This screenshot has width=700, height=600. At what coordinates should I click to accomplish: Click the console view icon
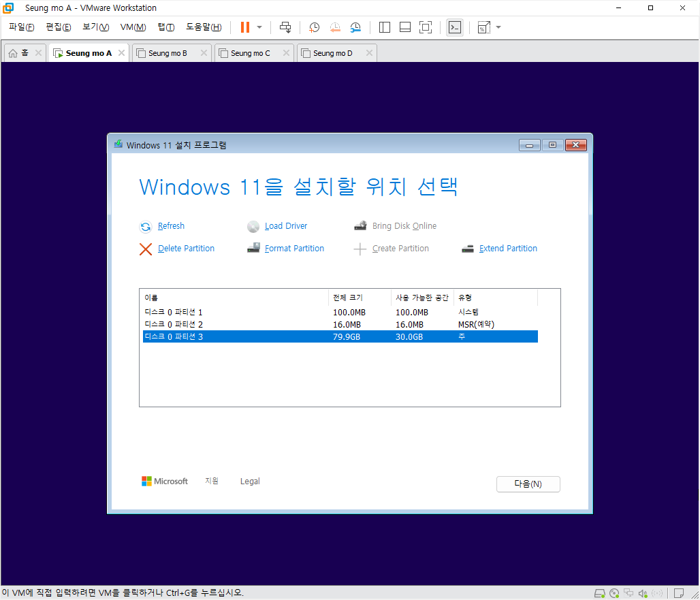click(454, 27)
